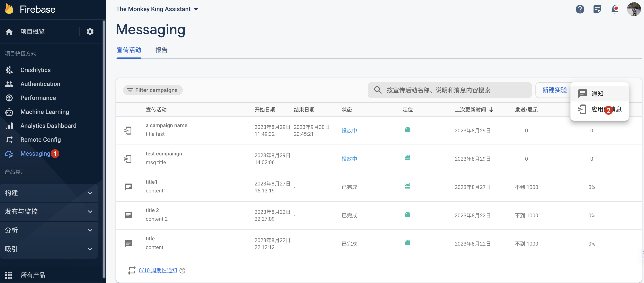Click the 新建实验 button
644x283 pixels.
pyautogui.click(x=554, y=90)
